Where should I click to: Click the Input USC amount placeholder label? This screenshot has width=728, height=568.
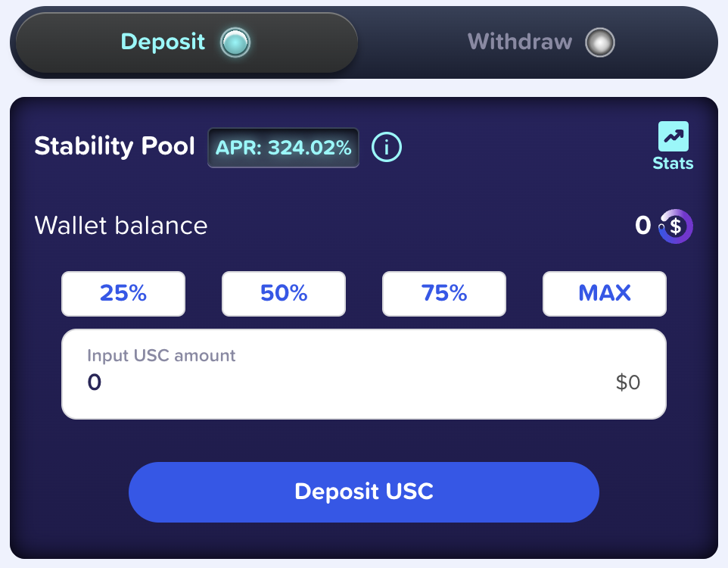click(161, 355)
